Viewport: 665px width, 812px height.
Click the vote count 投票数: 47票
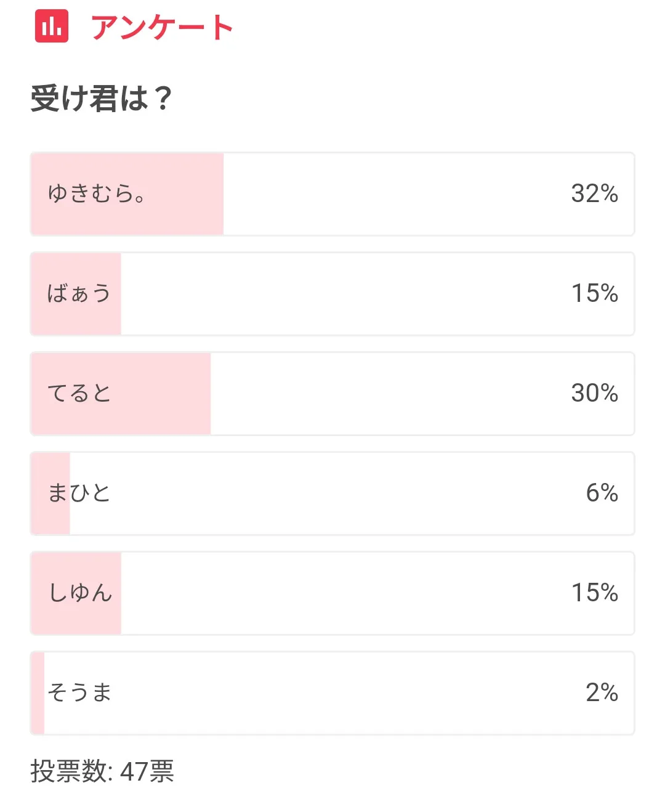pos(102,771)
